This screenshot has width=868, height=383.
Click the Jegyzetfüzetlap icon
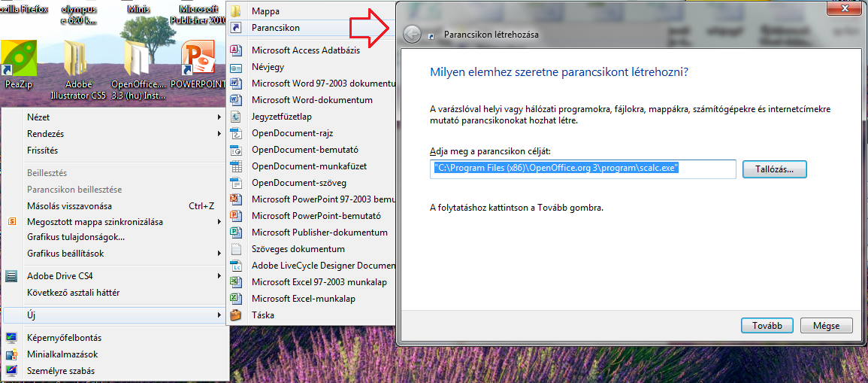coord(237,117)
